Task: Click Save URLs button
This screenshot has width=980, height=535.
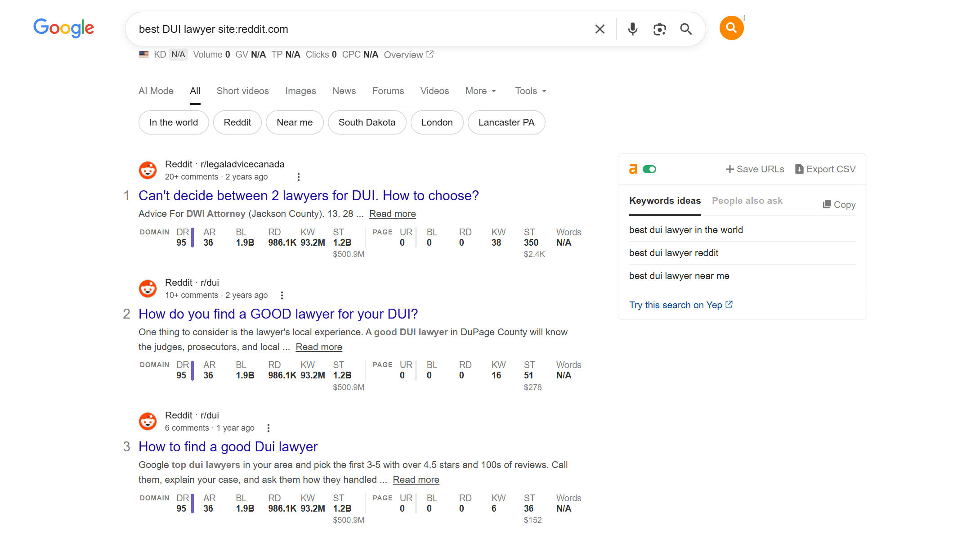Action: click(755, 169)
